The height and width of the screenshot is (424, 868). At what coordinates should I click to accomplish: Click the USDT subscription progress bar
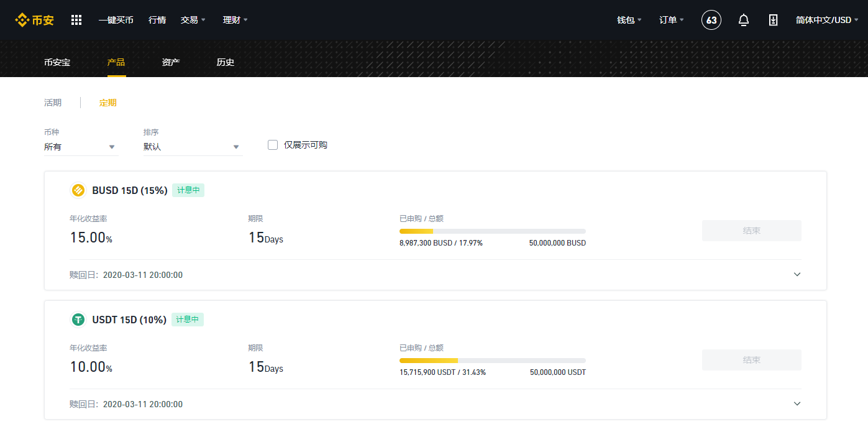(492, 360)
